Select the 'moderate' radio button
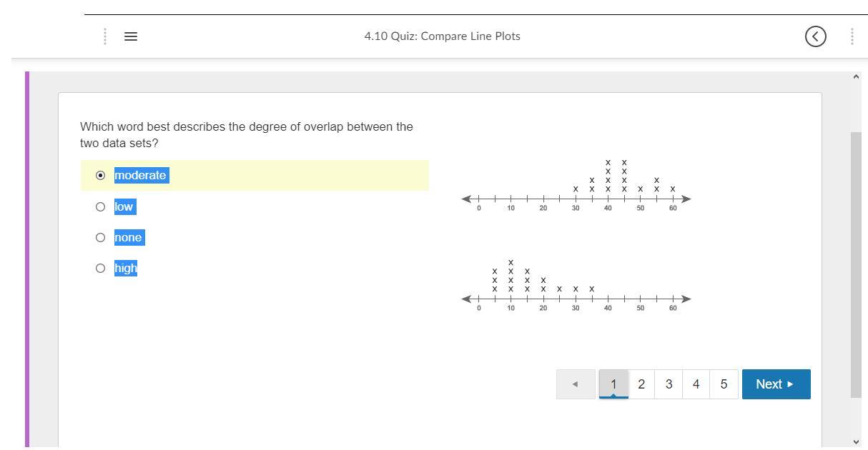 point(100,176)
